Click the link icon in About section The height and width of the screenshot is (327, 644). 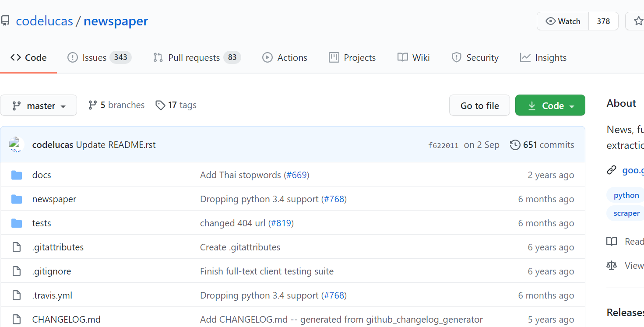tap(612, 170)
